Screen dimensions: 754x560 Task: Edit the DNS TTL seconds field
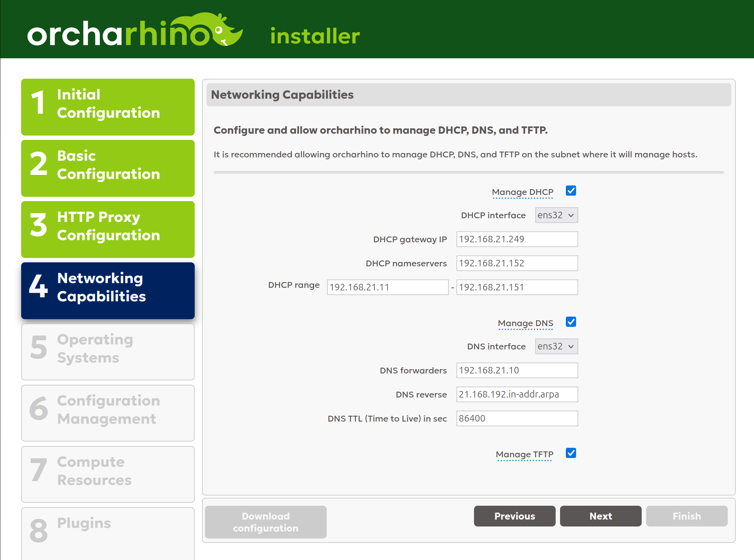(x=517, y=418)
